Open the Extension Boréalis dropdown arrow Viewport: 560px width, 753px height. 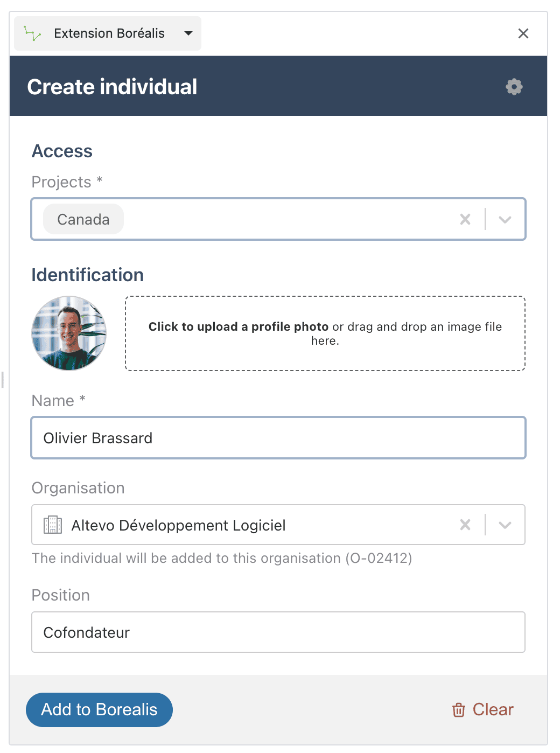coord(188,33)
